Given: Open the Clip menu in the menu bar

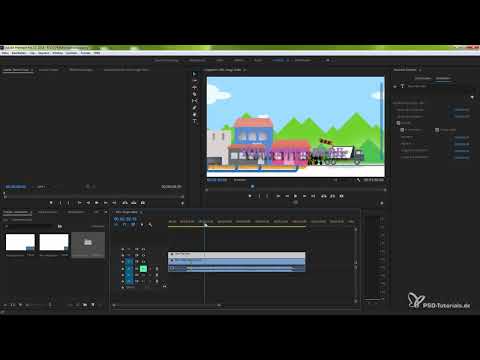Looking at the screenshot, I should pyautogui.click(x=32, y=53).
